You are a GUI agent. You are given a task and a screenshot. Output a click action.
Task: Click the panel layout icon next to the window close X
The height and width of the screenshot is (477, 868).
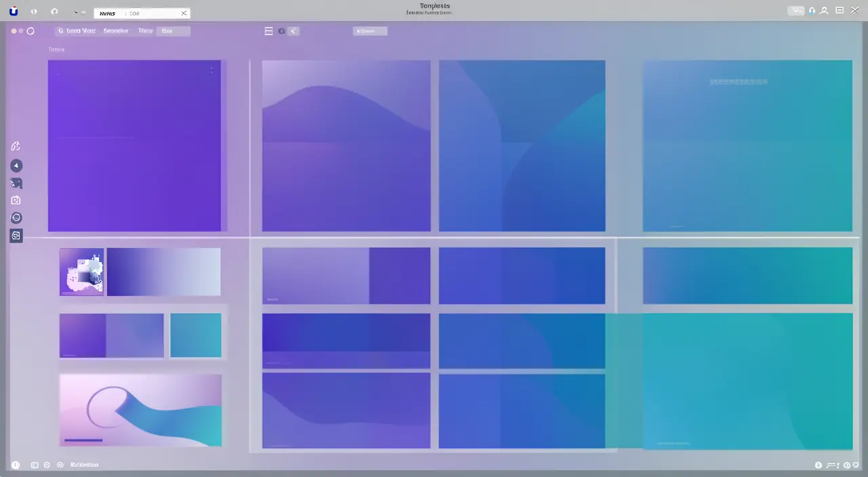pos(840,11)
